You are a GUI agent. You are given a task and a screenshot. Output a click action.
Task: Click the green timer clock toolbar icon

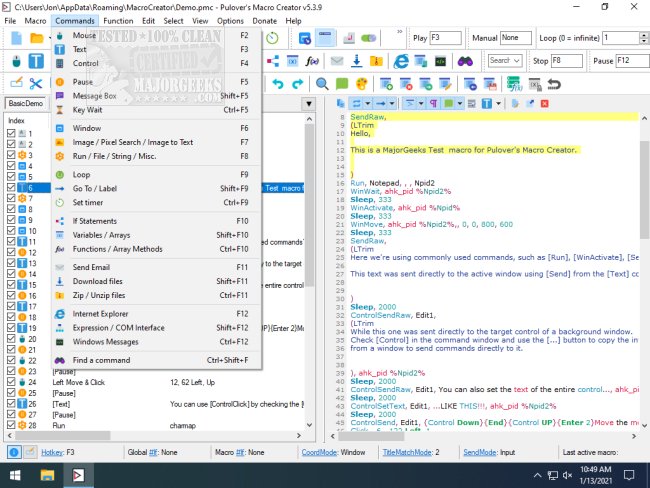(x=272, y=38)
